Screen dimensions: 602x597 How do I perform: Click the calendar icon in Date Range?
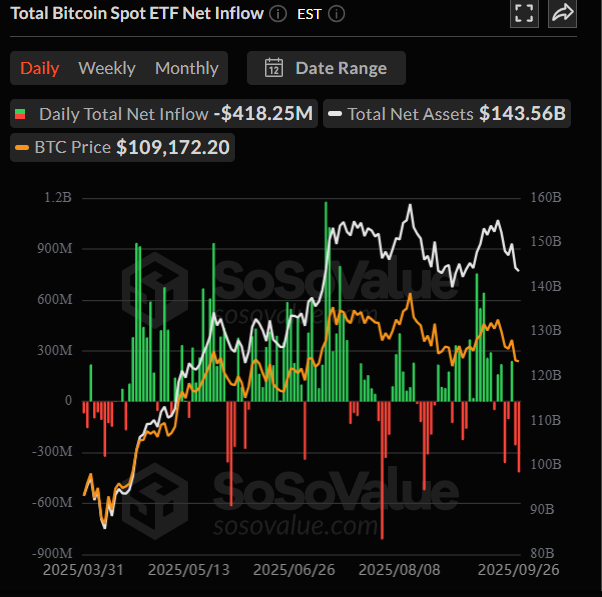click(273, 68)
